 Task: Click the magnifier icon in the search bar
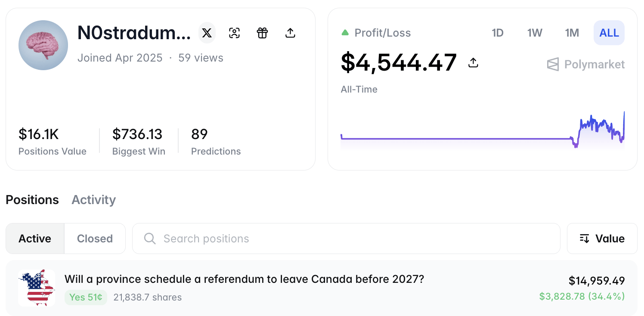[x=150, y=239]
